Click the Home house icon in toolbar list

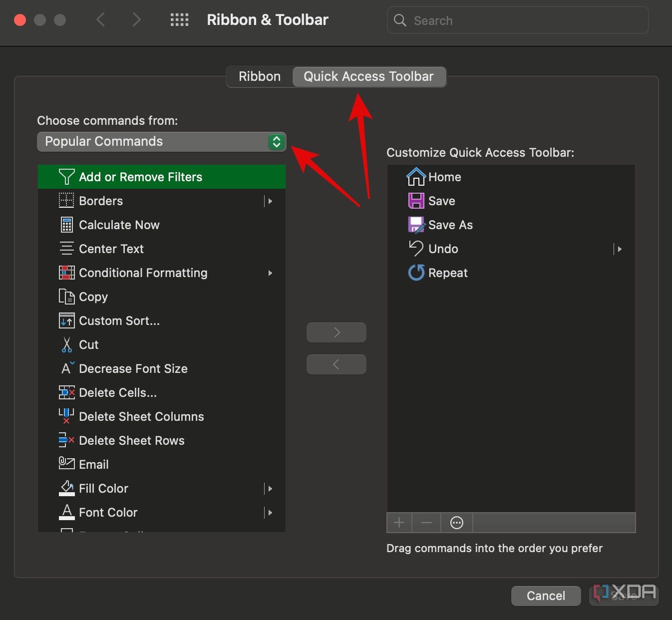click(416, 177)
